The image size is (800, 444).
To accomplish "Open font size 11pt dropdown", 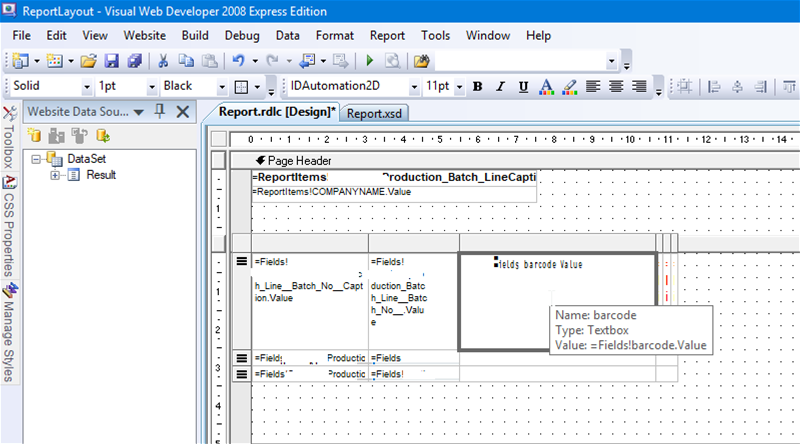I will (x=459, y=87).
